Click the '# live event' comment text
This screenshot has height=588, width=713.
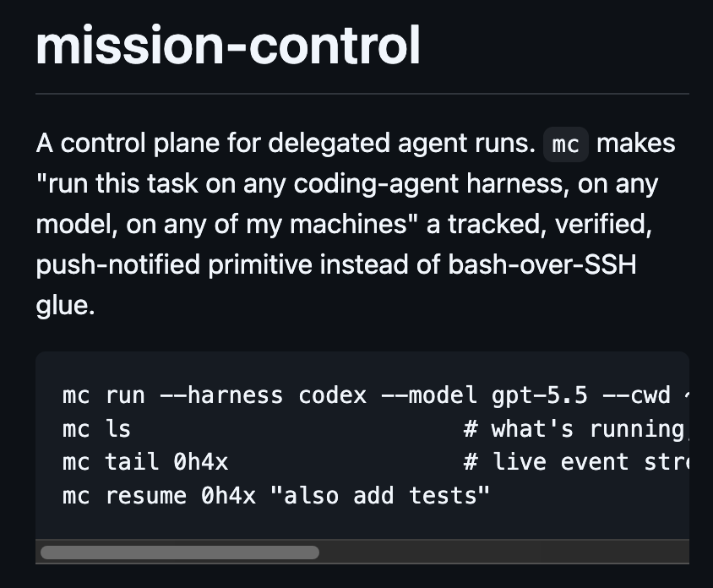pyautogui.click(x=546, y=462)
